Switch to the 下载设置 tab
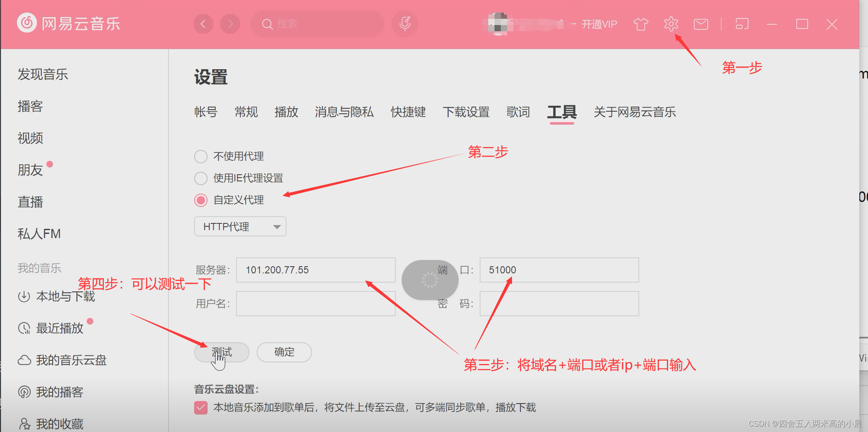 466,112
